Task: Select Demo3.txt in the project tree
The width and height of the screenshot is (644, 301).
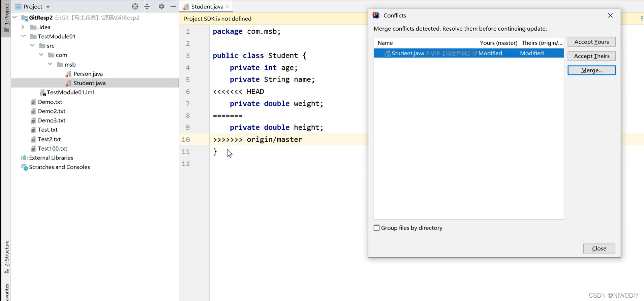Action: click(52, 120)
